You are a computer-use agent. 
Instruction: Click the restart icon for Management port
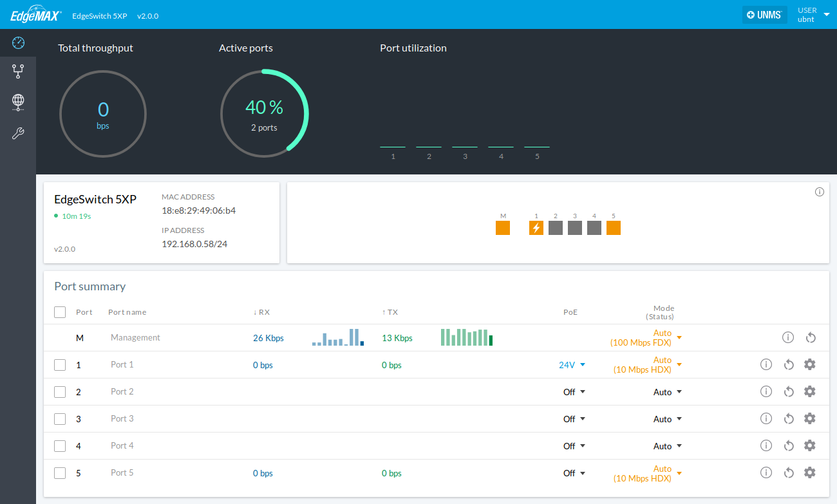[811, 337]
